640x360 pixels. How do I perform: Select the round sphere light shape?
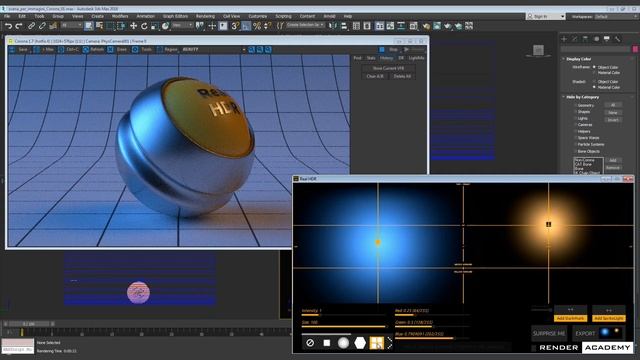[343, 343]
